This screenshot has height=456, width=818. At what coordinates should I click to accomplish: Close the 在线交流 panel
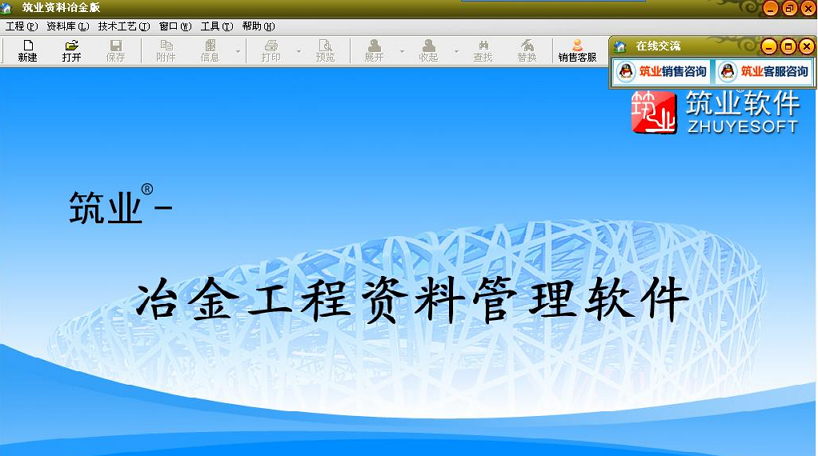coord(806,47)
